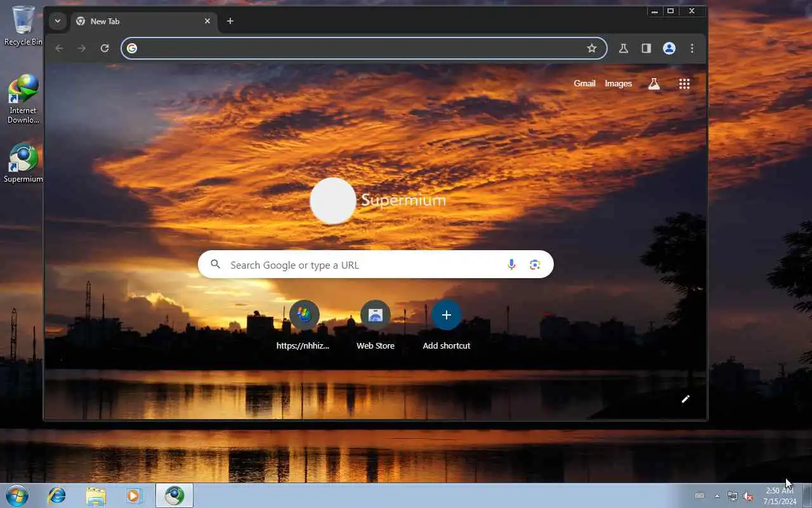Viewport: 812px width, 508px height.
Task: Open Gmail link
Action: click(x=584, y=83)
